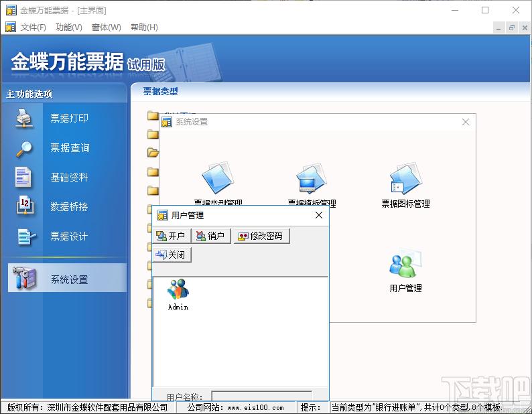
Task: Open 票据模板管理 icon in 系统设置
Action: [312, 179]
